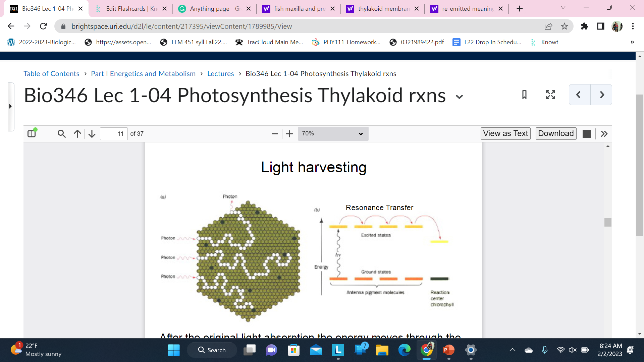Click the page number input field
The height and width of the screenshot is (362, 644).
click(x=114, y=134)
